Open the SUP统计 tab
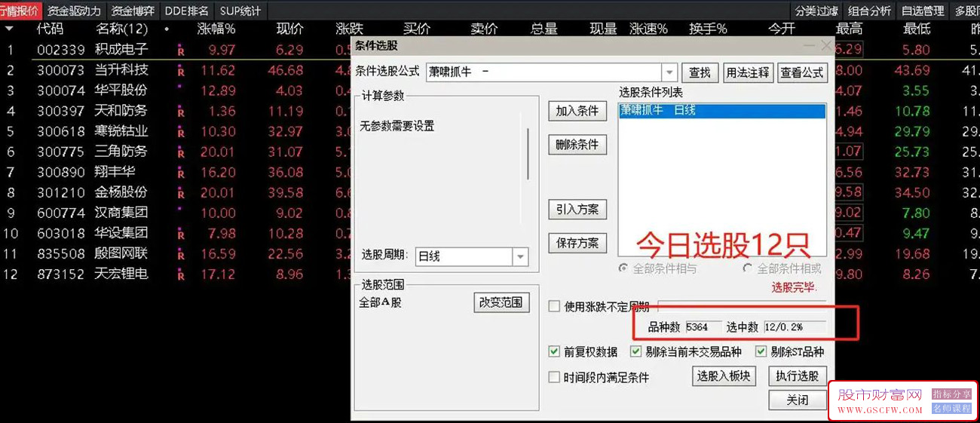This screenshot has height=423, width=980. click(x=240, y=11)
